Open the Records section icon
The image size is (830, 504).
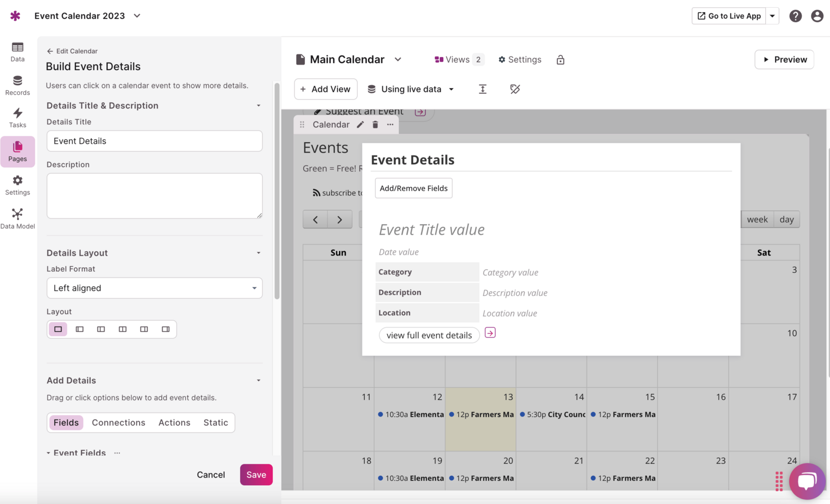[18, 85]
